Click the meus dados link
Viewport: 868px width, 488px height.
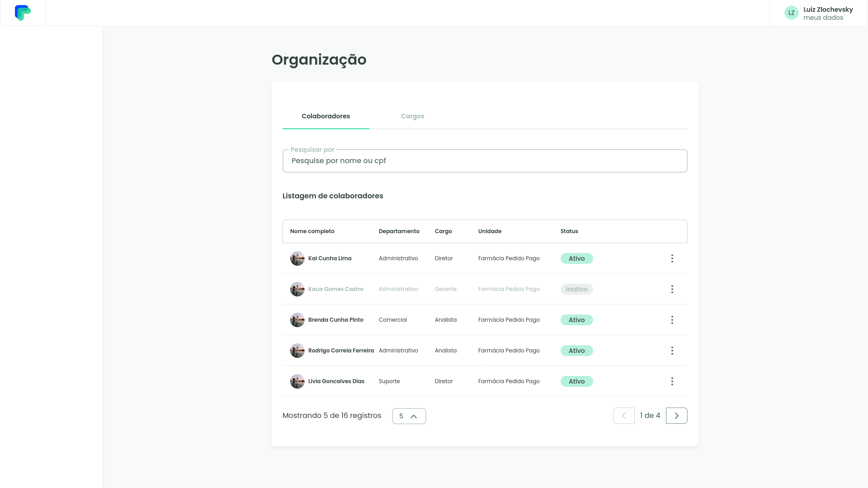823,18
